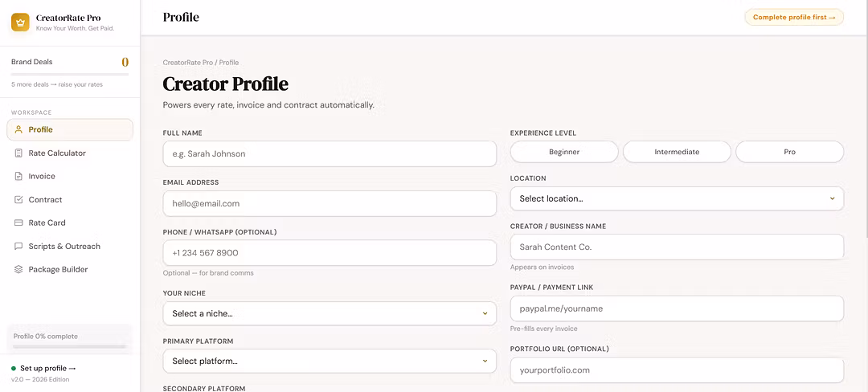
Task: Click the Scripts & Outreach chat icon
Action: coord(18,246)
